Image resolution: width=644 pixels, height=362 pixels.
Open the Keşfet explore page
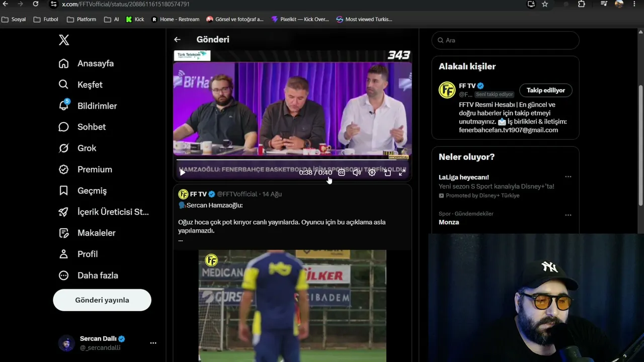[80, 84]
